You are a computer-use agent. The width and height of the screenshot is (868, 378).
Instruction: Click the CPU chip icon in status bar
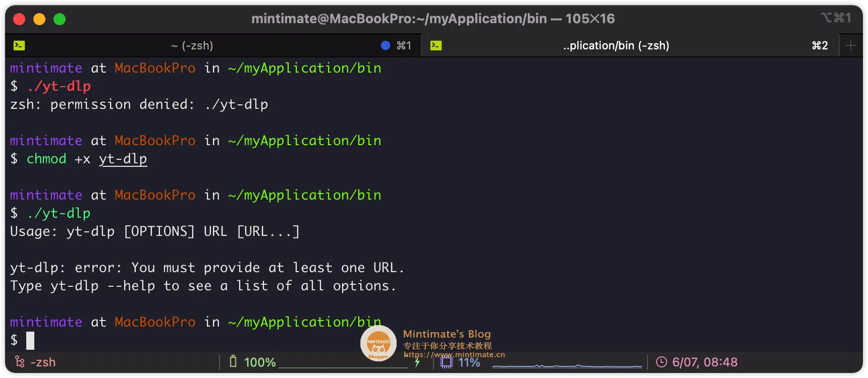[447, 362]
